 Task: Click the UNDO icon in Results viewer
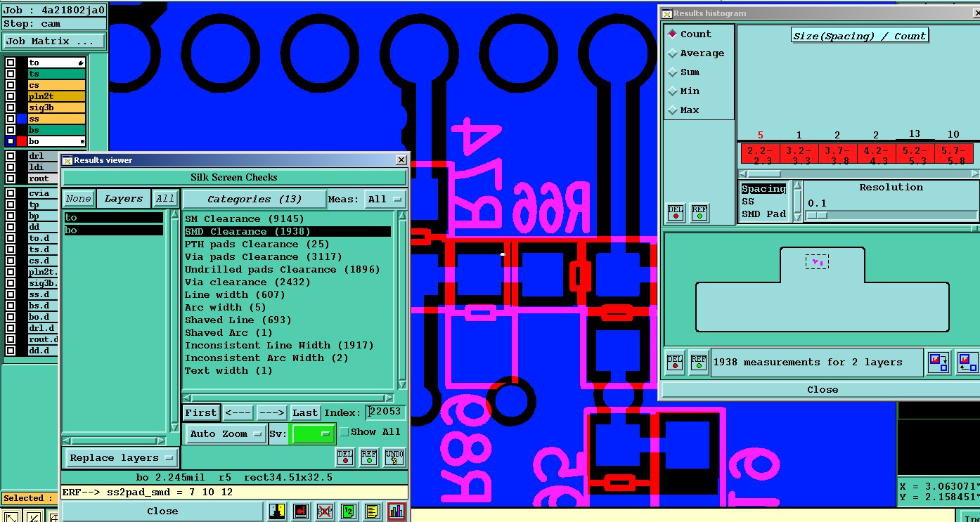[394, 457]
